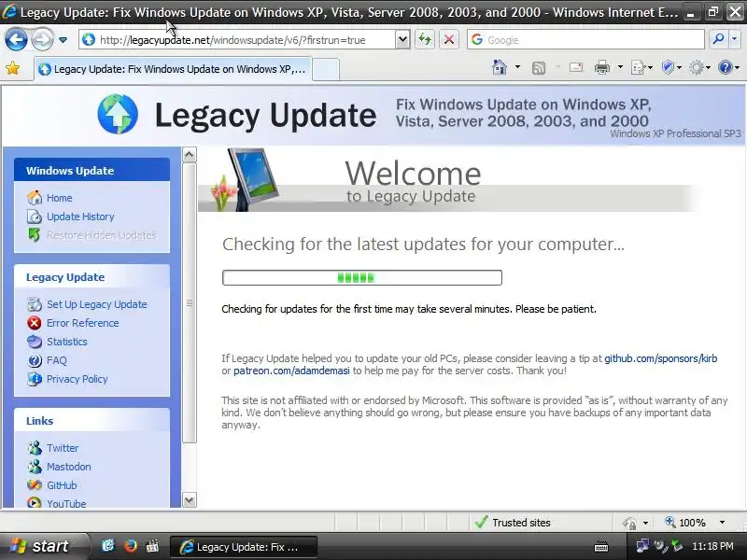Expand the Print options dropdown arrow
747x560 pixels.
[620, 67]
